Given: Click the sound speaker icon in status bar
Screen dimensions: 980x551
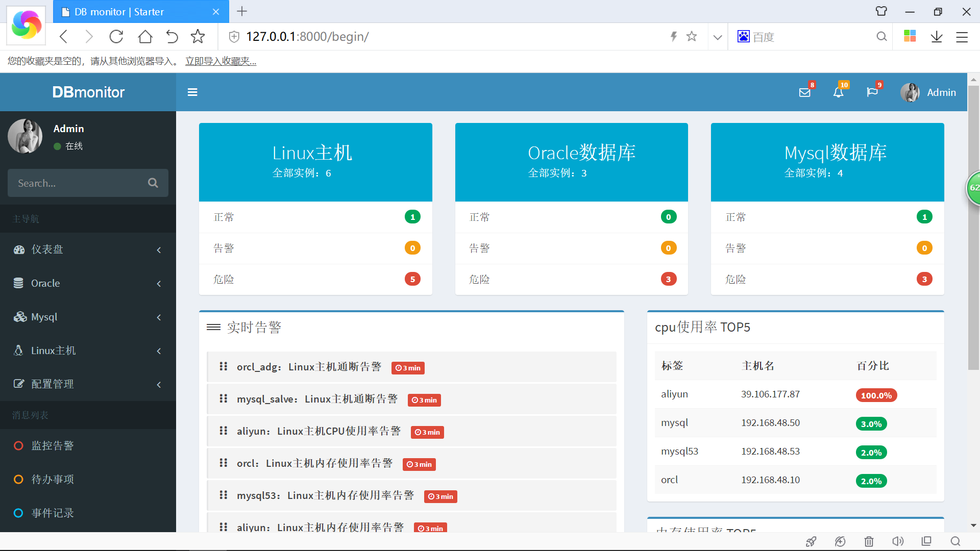Looking at the screenshot, I should pyautogui.click(x=898, y=541).
